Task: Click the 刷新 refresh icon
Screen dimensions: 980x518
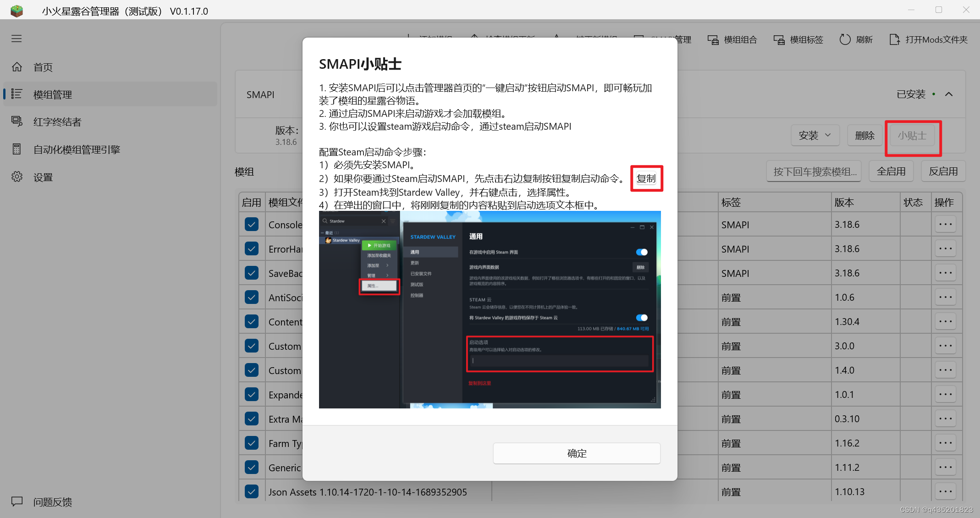Action: [x=845, y=40]
